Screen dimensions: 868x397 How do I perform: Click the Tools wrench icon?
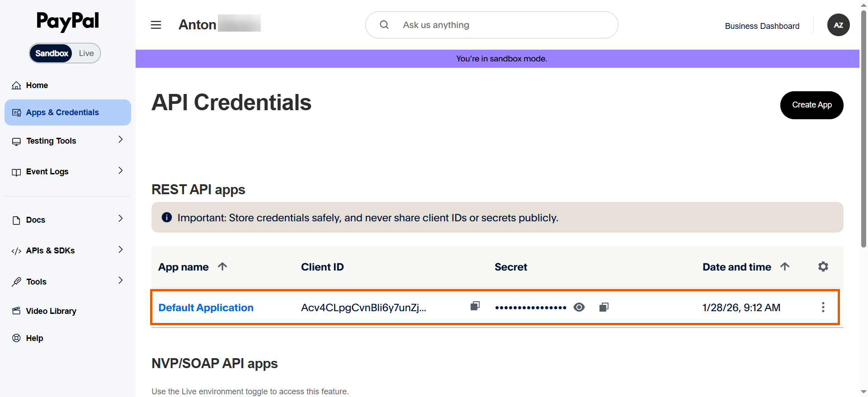pos(16,282)
